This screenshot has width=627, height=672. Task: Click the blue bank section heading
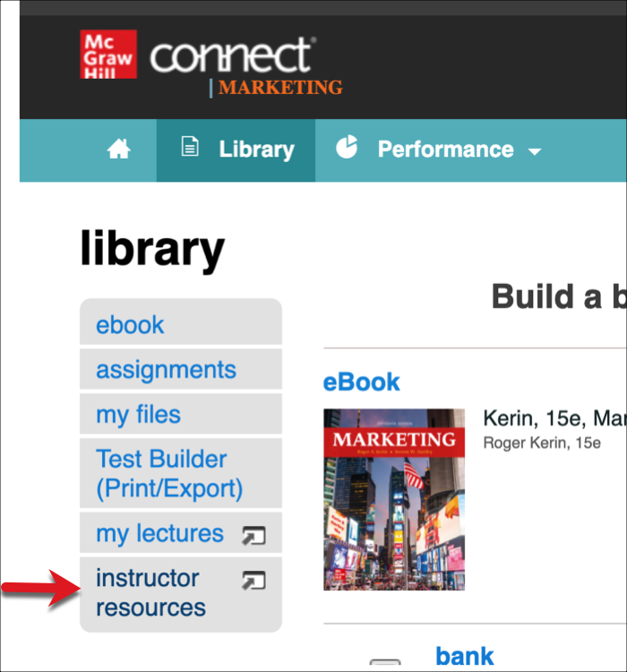(x=465, y=656)
